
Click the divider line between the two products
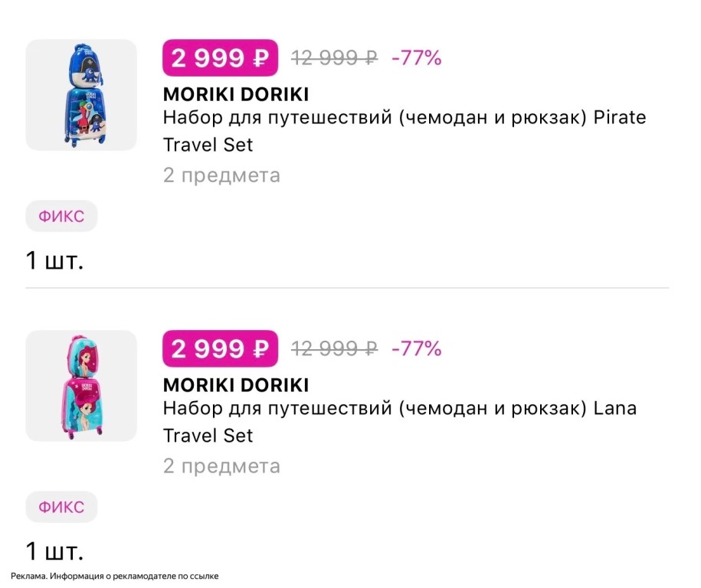(347, 289)
